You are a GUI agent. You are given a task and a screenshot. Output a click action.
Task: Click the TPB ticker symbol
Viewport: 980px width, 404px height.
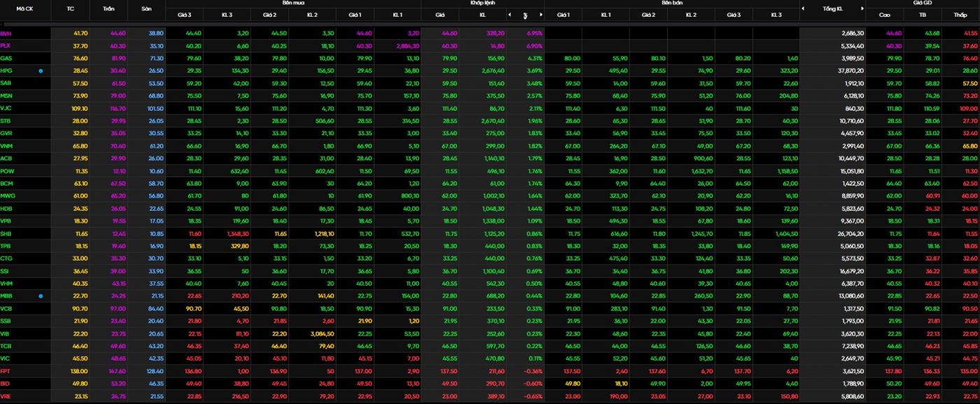[6, 246]
